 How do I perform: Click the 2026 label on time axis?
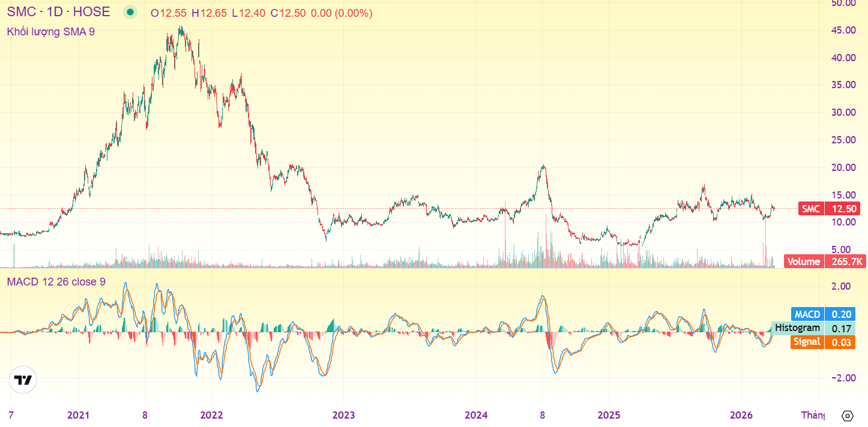click(741, 415)
